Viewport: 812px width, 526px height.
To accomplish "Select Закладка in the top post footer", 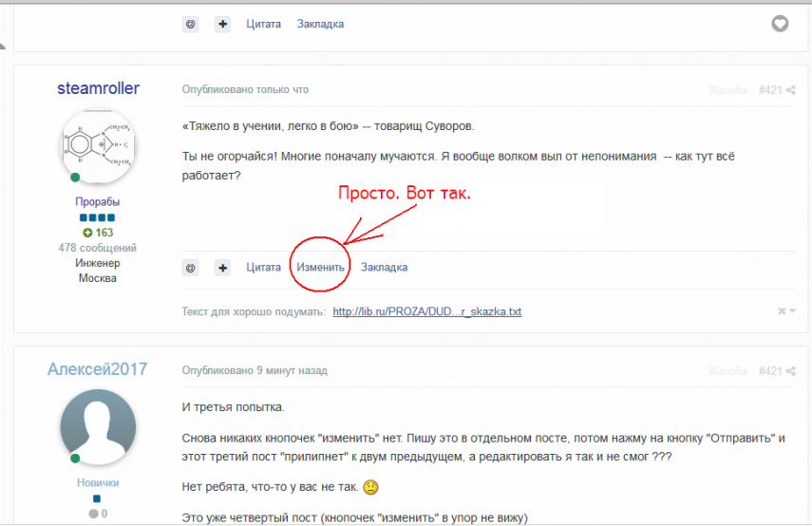I will point(320,24).
